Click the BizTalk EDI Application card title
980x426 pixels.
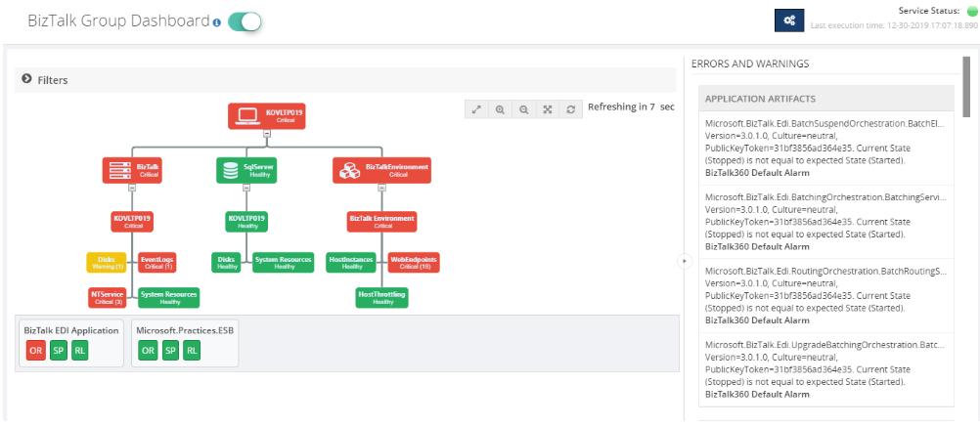71,330
